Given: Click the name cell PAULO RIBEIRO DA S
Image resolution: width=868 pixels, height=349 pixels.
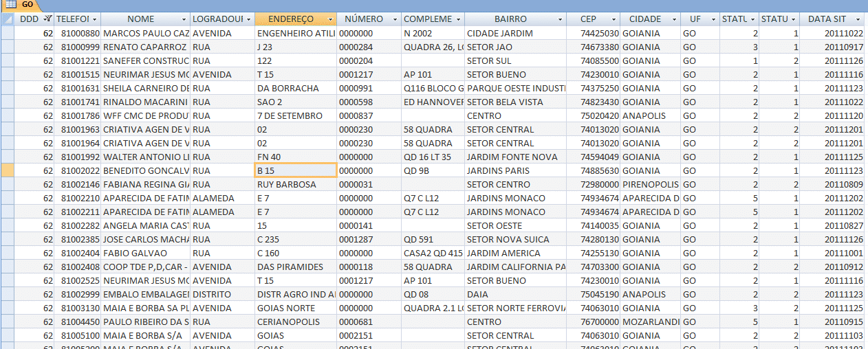Looking at the screenshot, I should (146, 322).
